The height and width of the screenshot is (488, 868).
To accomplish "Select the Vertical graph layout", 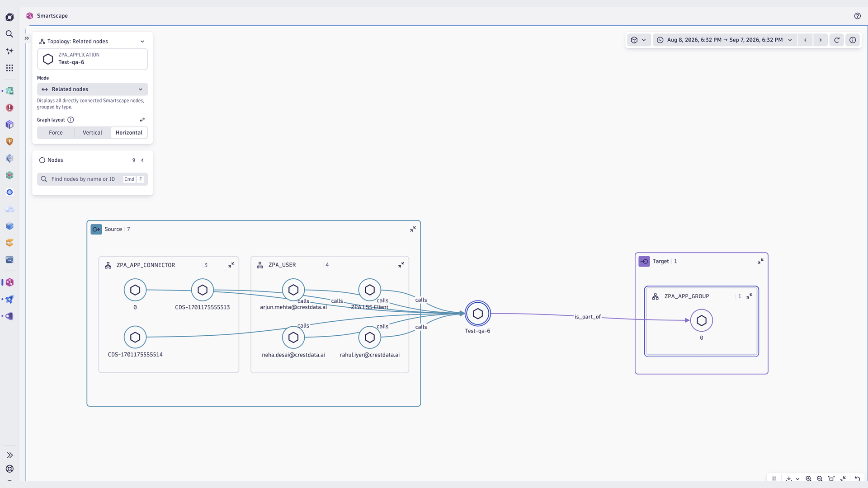I will coord(92,132).
